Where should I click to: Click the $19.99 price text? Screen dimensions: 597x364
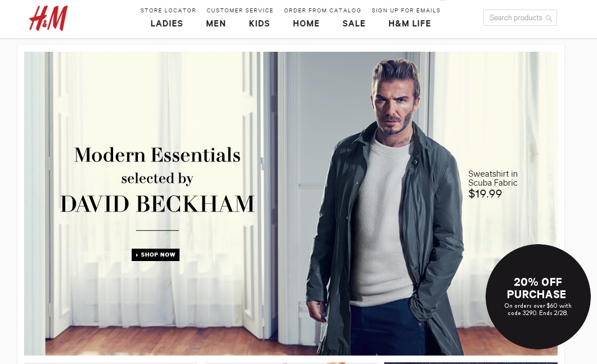(485, 194)
